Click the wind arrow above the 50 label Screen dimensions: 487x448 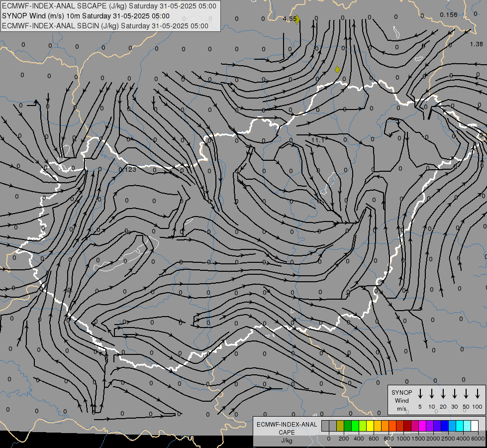coord(466,394)
